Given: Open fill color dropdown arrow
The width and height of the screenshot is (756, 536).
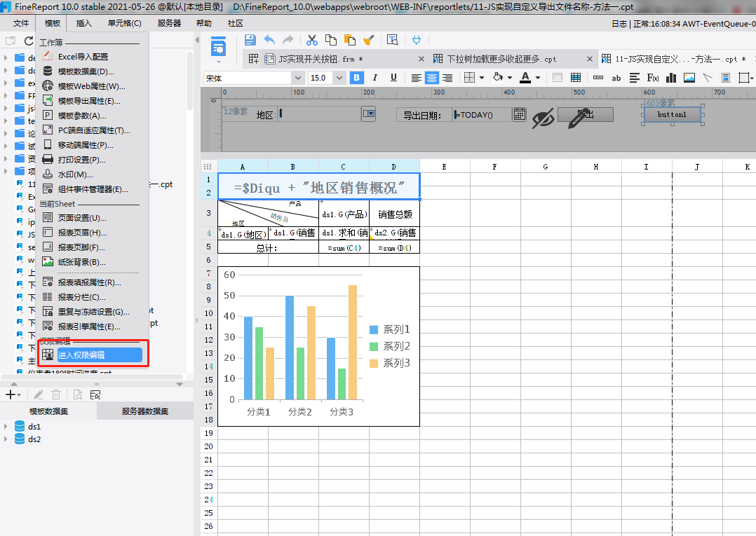Looking at the screenshot, I should point(510,78).
